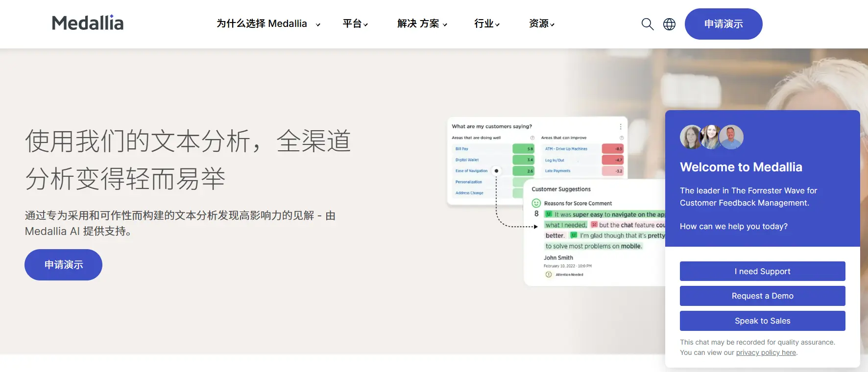Expand the 平台 dropdown menu
Viewport: 868px width, 372px height.
[x=355, y=23]
